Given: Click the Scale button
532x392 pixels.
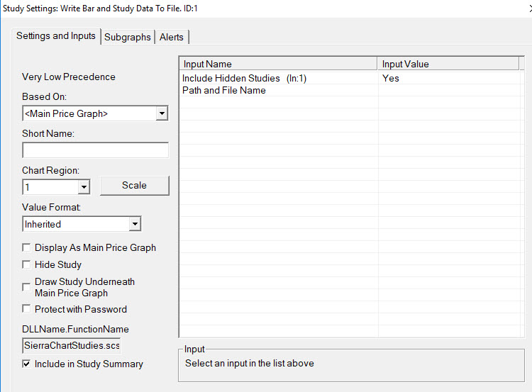Looking at the screenshot, I should 134,185.
